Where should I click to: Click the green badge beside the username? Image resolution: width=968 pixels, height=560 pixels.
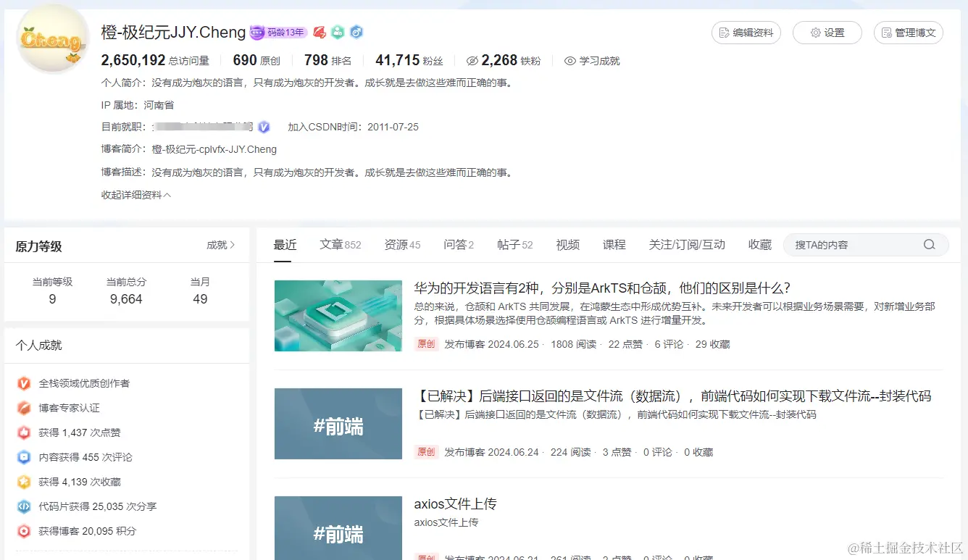[338, 33]
